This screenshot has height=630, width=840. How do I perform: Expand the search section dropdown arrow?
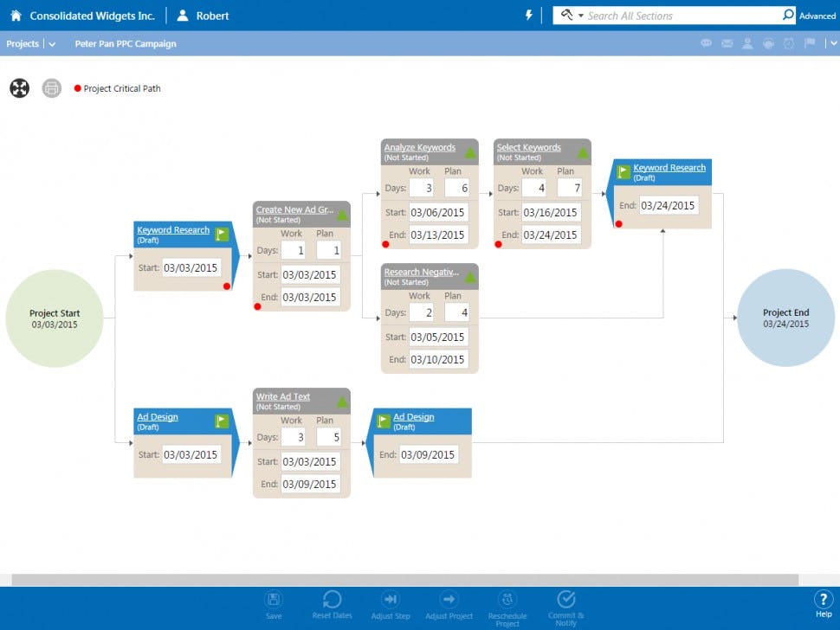pos(581,16)
